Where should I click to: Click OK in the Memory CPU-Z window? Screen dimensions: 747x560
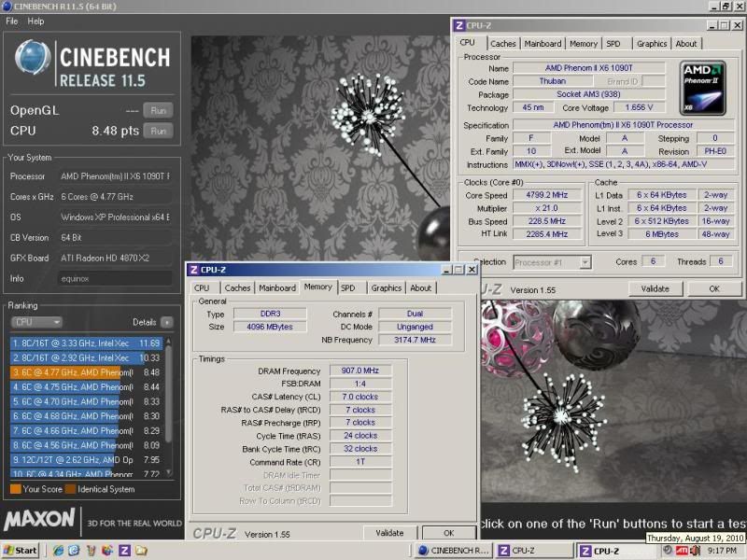449,533
